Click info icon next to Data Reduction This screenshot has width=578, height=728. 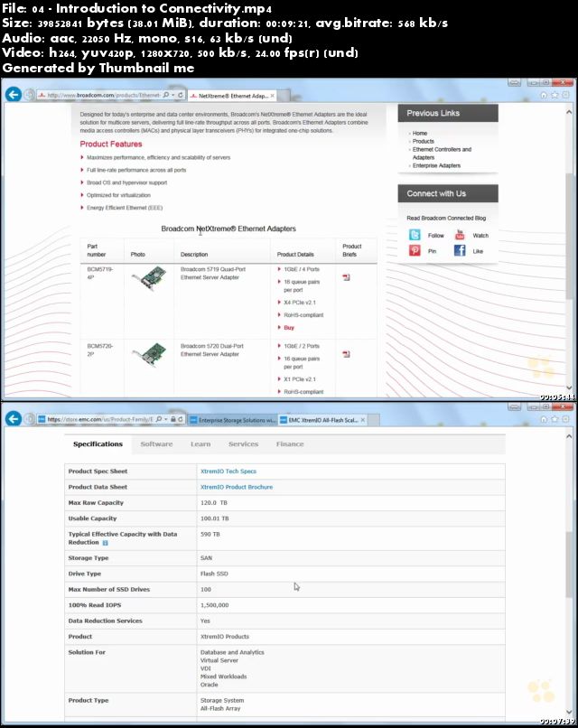point(106,542)
